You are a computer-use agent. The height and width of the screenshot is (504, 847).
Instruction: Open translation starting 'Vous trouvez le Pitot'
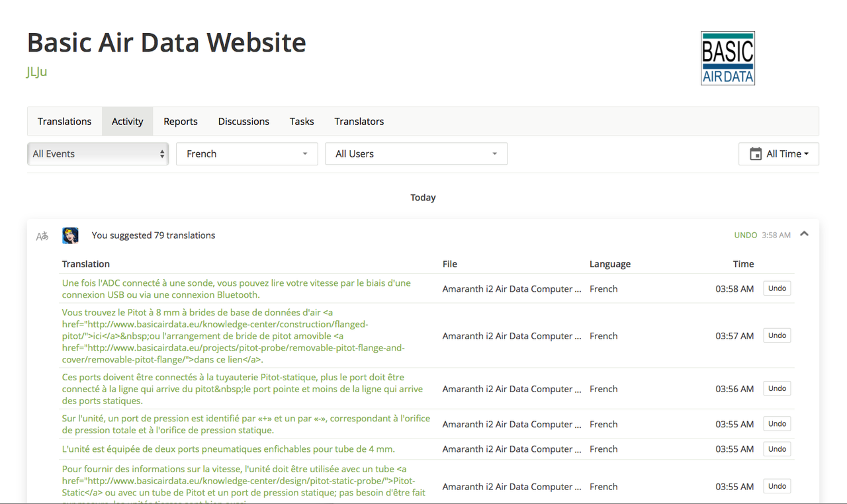(x=234, y=336)
